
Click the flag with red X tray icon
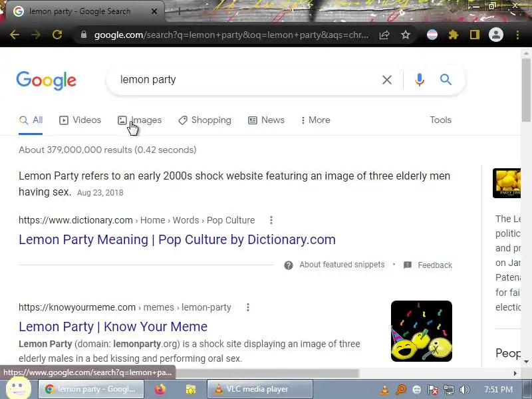[433, 390]
